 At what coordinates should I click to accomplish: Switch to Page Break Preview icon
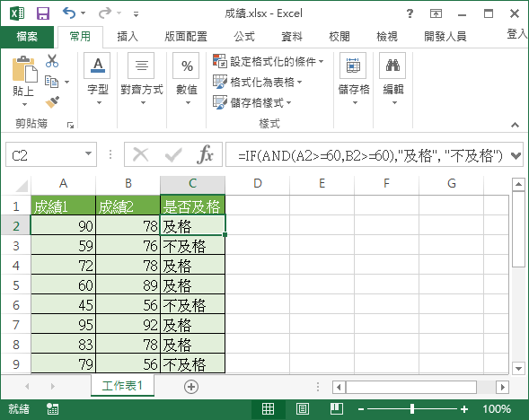click(x=337, y=409)
